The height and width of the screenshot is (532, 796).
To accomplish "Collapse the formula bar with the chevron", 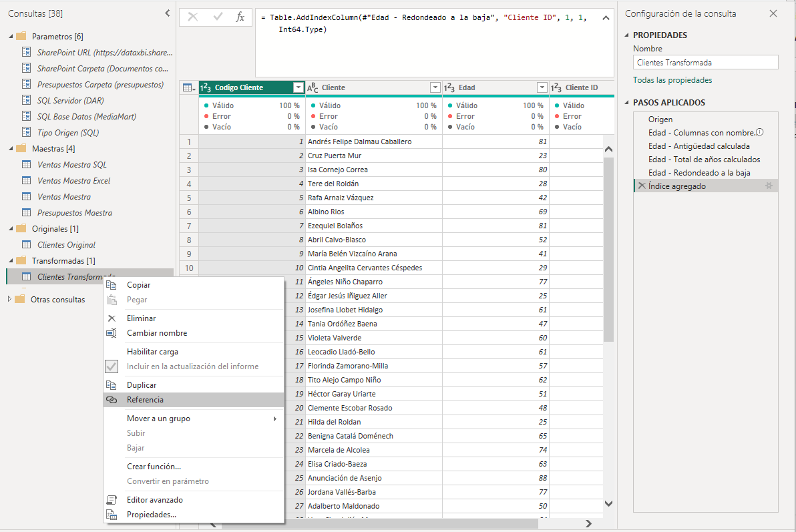I will pyautogui.click(x=606, y=18).
